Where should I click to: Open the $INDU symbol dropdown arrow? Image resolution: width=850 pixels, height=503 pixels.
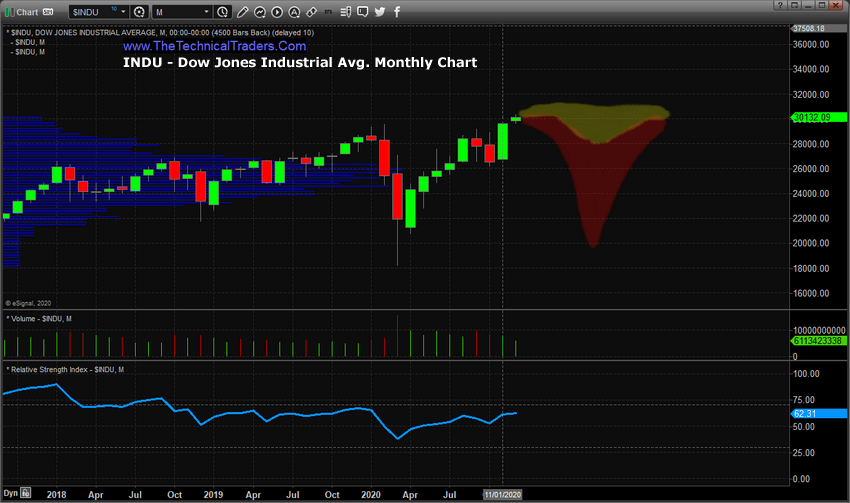(123, 11)
